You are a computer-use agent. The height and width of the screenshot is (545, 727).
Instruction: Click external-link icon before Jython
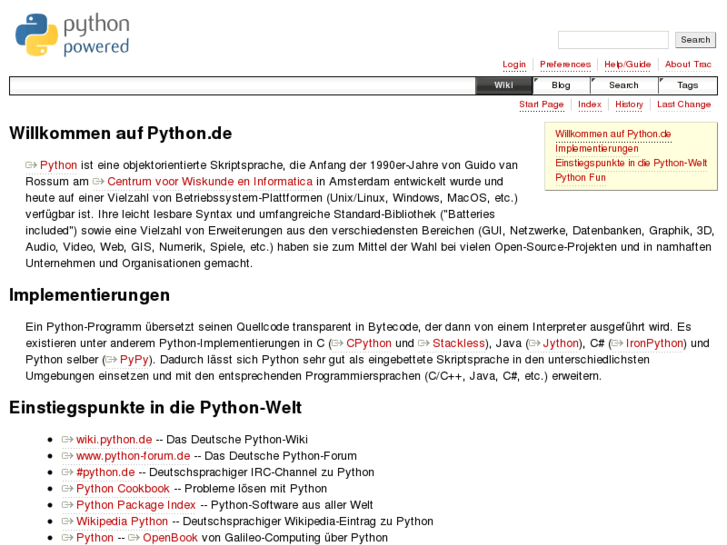tap(535, 343)
